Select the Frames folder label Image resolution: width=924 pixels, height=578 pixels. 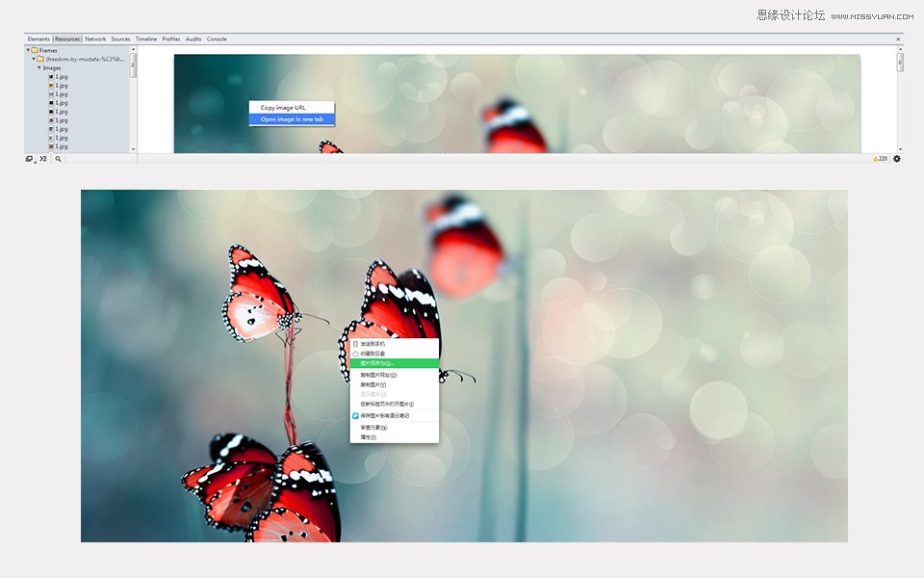48,50
